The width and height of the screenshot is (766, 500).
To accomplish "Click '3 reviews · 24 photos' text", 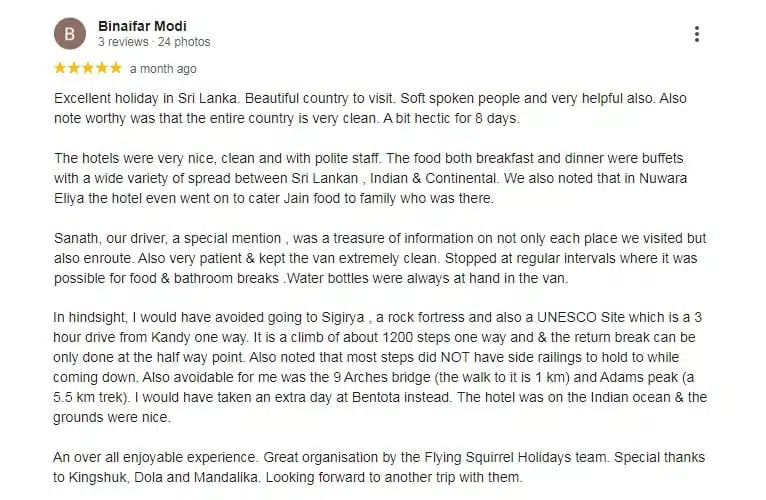I will 154,42.
